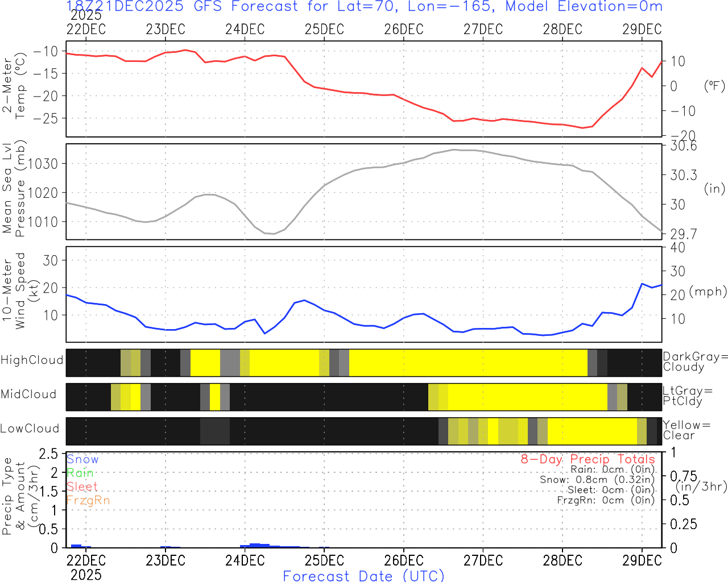Screen dimensions: 728x582
Task: Click the LtGray=PtCldy legend text
Action: (x=688, y=396)
